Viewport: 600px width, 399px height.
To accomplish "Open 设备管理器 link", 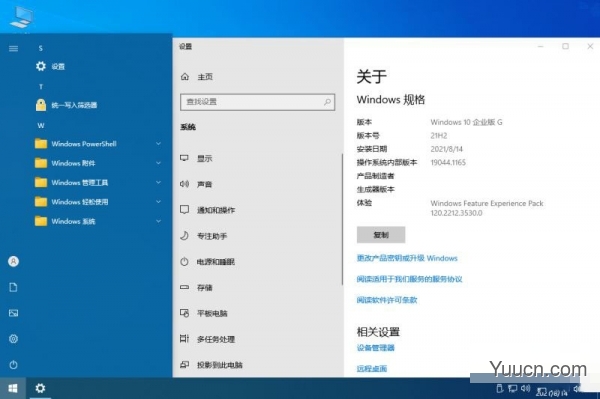I will (x=375, y=348).
